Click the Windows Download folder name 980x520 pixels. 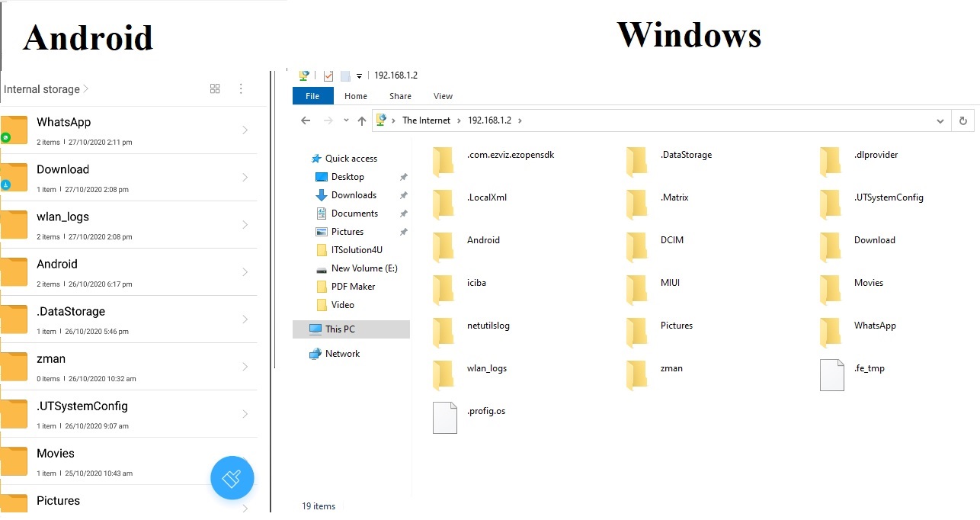click(x=875, y=240)
